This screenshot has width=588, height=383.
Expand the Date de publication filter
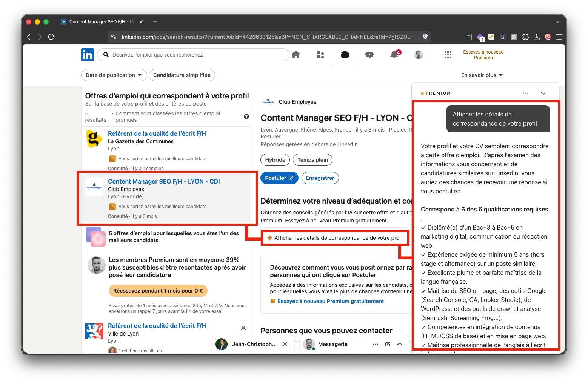pos(114,75)
